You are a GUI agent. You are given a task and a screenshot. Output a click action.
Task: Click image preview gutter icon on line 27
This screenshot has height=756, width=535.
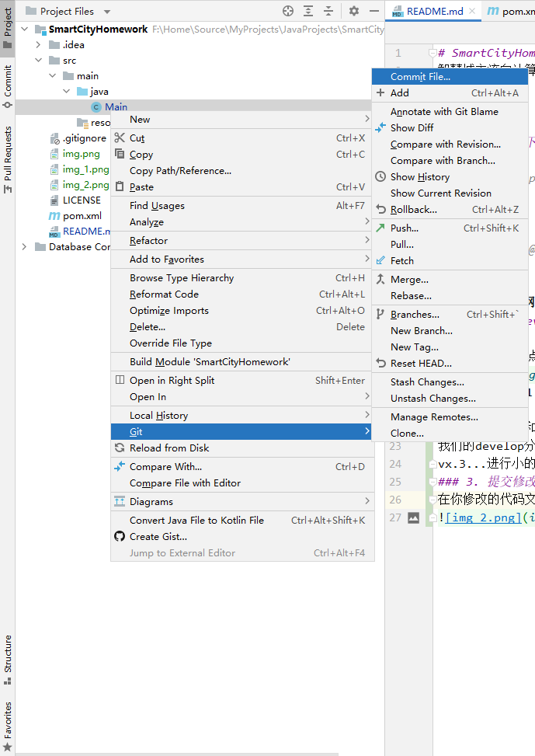click(414, 517)
